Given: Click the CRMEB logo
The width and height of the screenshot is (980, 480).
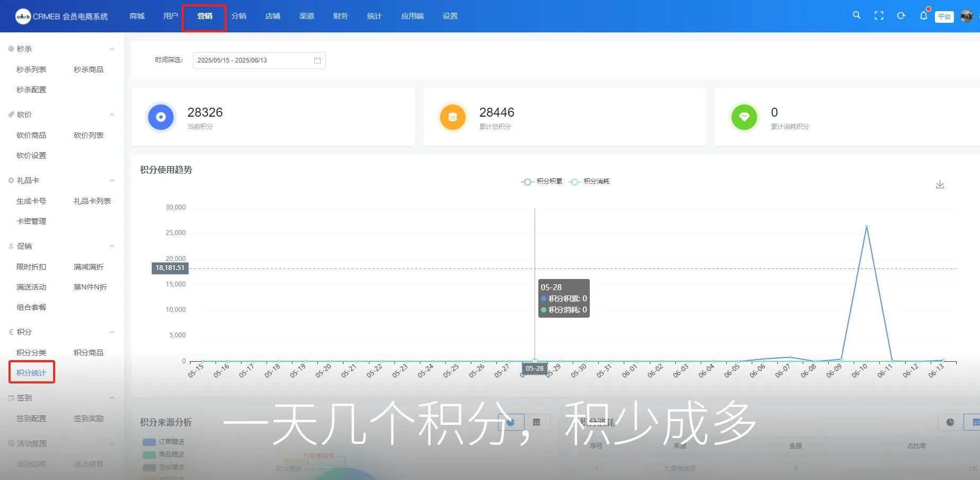Looking at the screenshot, I should tap(62, 16).
